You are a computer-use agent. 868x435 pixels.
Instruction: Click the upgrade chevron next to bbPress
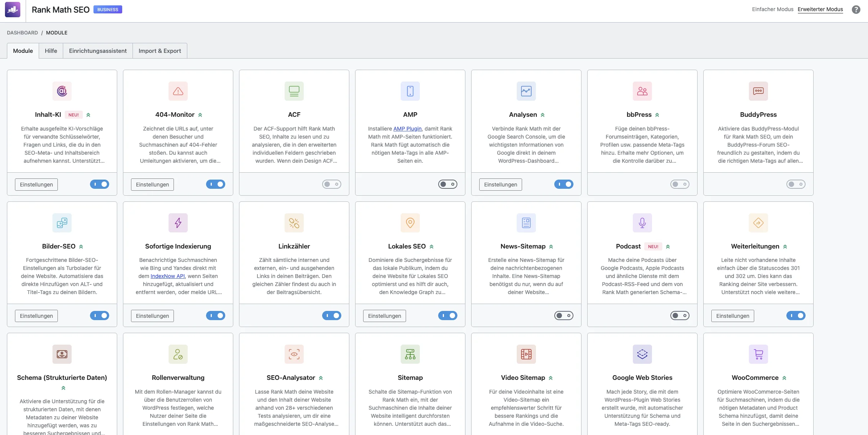coord(657,115)
